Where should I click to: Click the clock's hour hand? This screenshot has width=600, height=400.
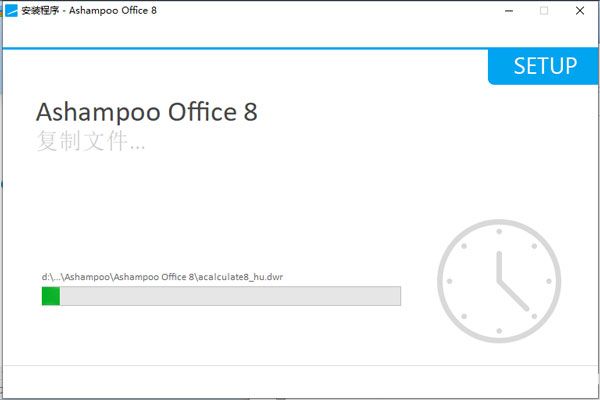pyautogui.click(x=499, y=266)
